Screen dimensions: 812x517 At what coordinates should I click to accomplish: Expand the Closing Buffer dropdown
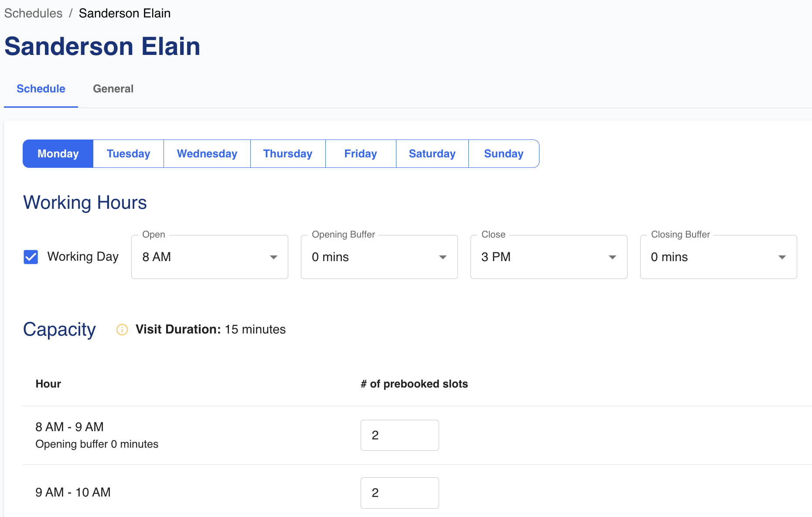click(x=718, y=257)
